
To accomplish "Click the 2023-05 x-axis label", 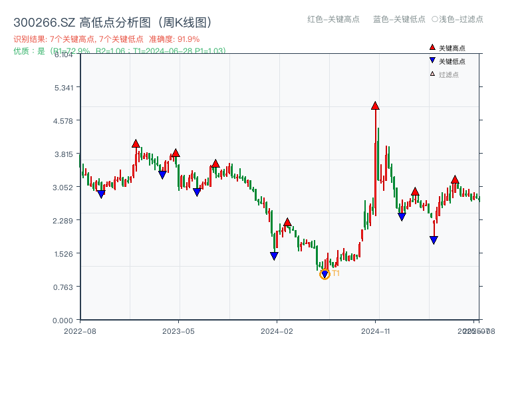I will (x=178, y=331).
